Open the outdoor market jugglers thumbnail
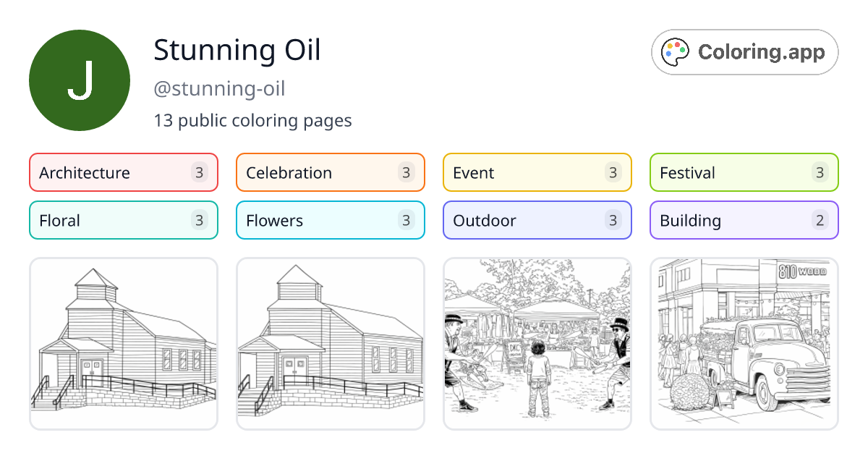 537,344
